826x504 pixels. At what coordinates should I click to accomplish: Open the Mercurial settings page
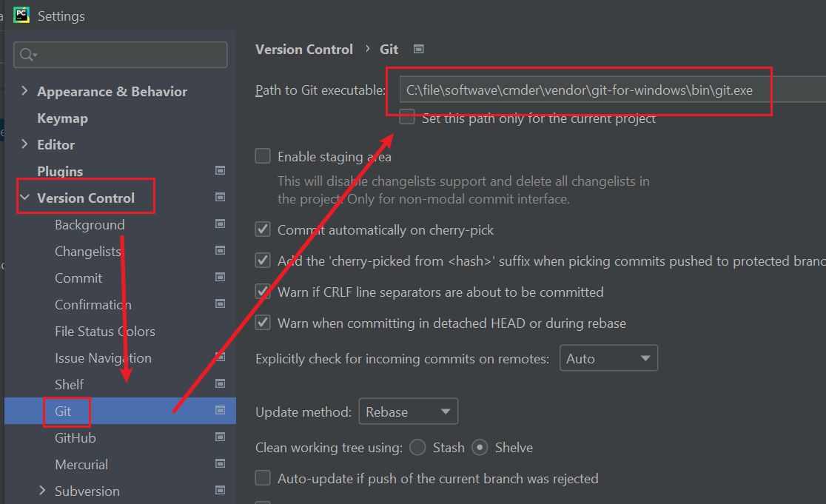click(x=81, y=465)
